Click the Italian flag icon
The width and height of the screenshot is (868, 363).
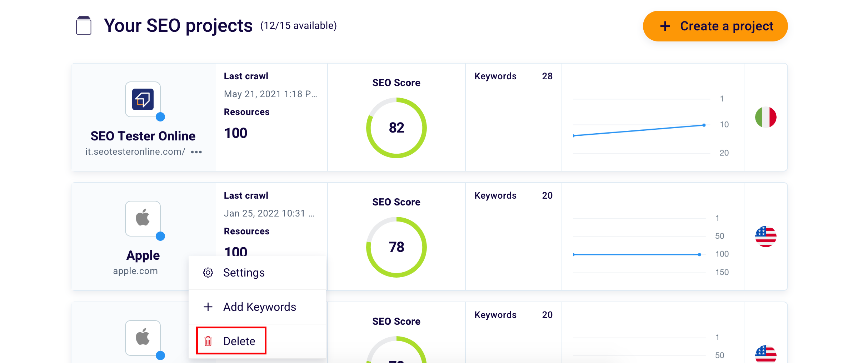coord(765,117)
